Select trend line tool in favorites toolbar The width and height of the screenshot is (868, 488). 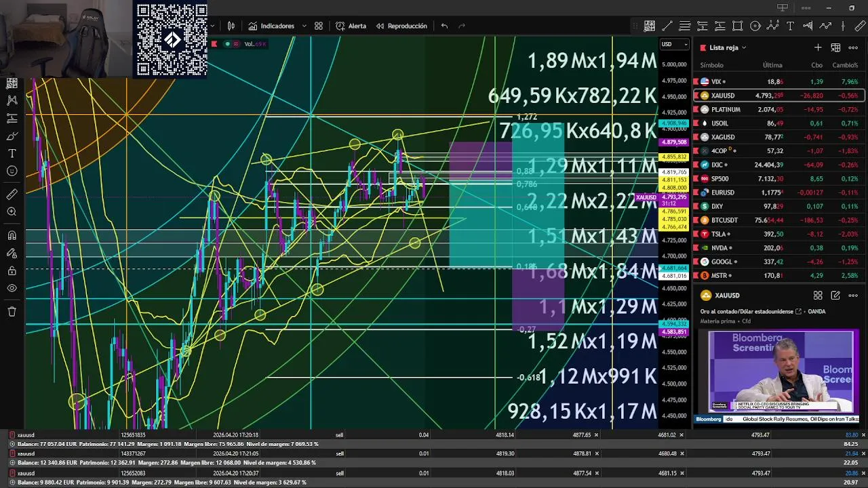click(x=667, y=26)
